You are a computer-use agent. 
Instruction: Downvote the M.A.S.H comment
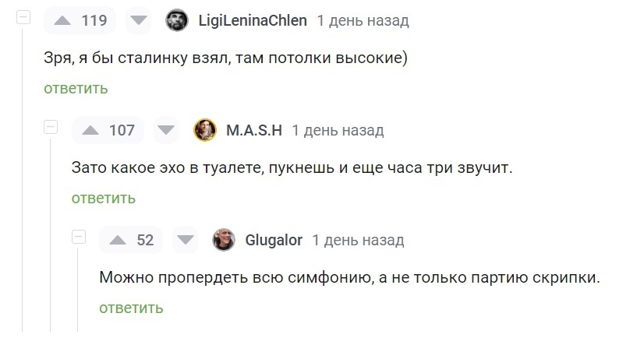[x=166, y=130]
